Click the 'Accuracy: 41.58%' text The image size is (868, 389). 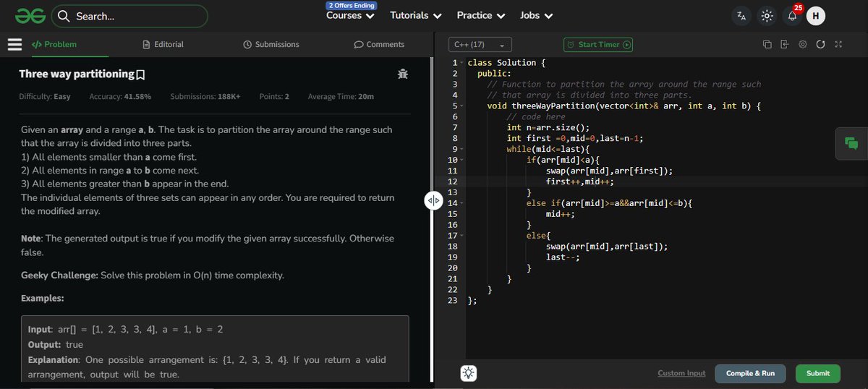click(120, 97)
